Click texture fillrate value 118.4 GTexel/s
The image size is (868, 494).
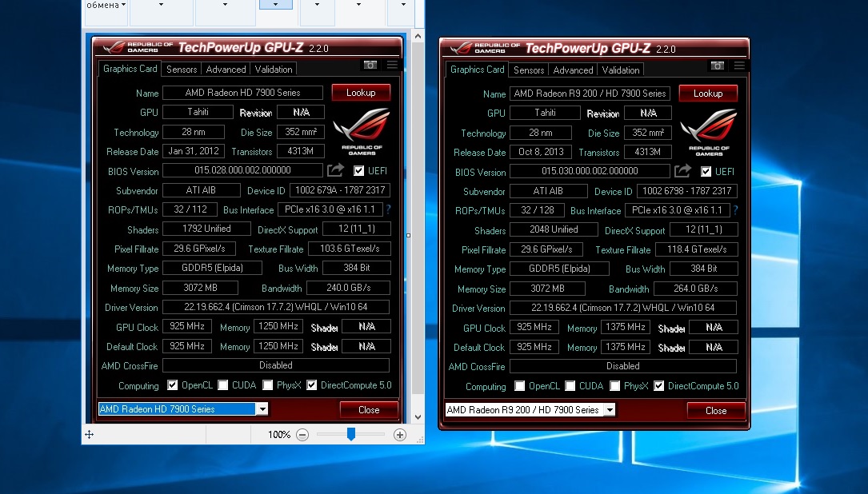tap(696, 249)
